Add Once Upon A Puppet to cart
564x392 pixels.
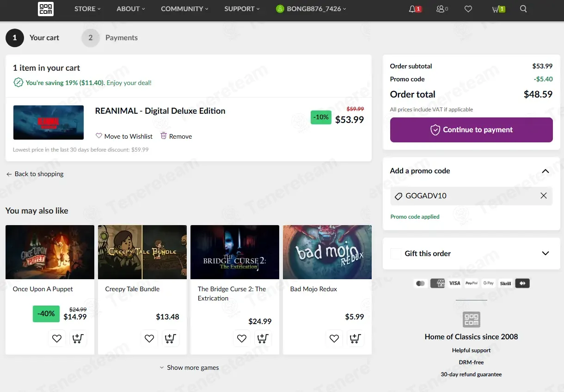78,338
